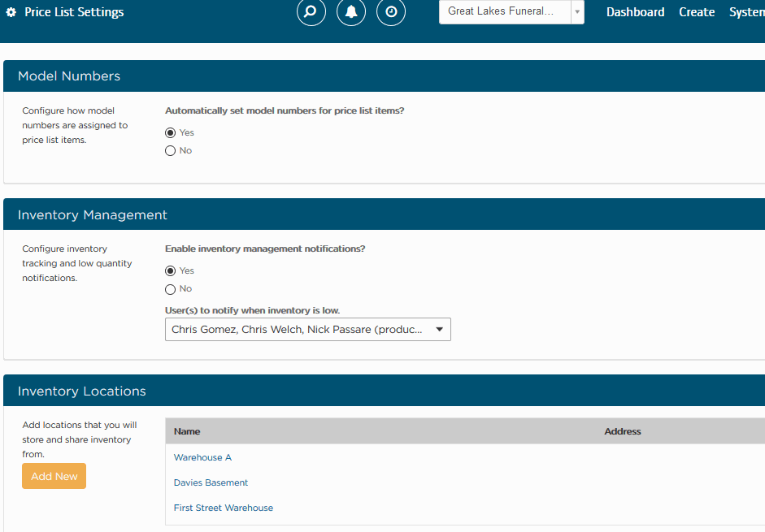This screenshot has width=765, height=532.
Task: Open the Davies Basement location link
Action: (211, 482)
